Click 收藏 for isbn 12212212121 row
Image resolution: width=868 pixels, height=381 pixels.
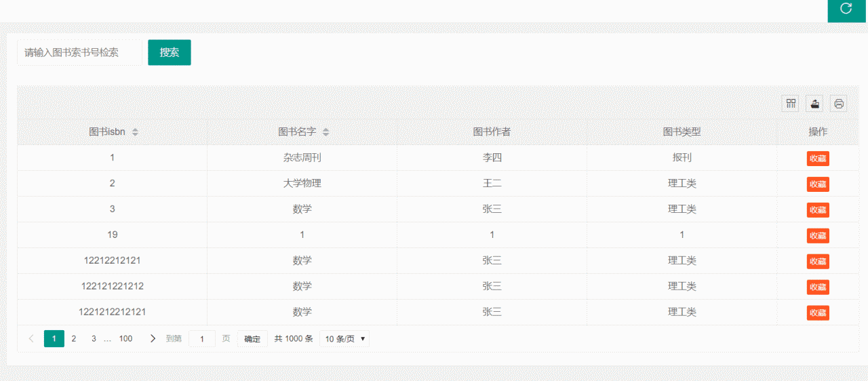(x=818, y=261)
